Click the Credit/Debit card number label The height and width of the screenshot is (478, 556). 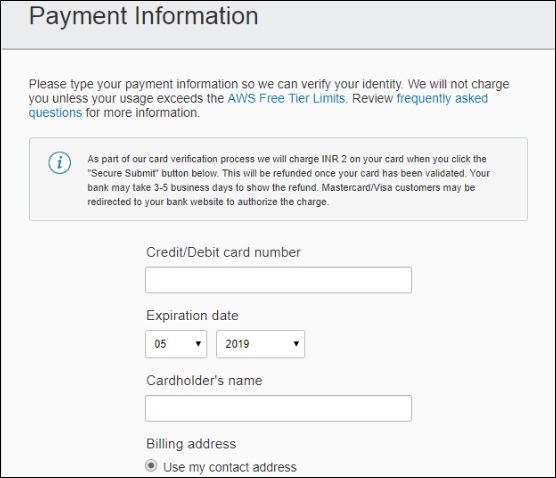[223, 252]
